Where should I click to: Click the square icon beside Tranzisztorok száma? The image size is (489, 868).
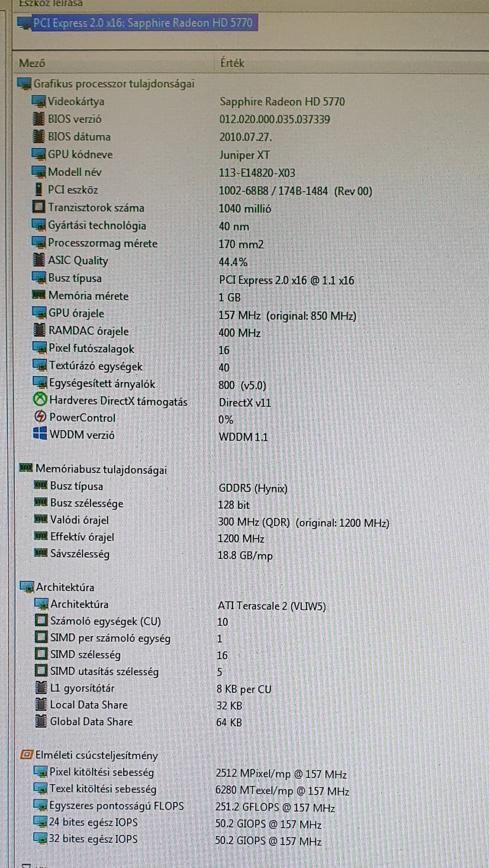point(39,207)
